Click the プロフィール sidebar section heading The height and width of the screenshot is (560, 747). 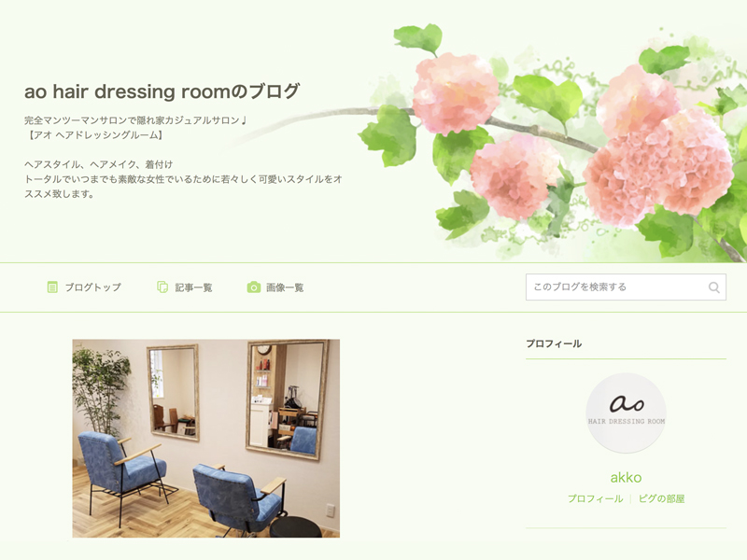click(554, 343)
